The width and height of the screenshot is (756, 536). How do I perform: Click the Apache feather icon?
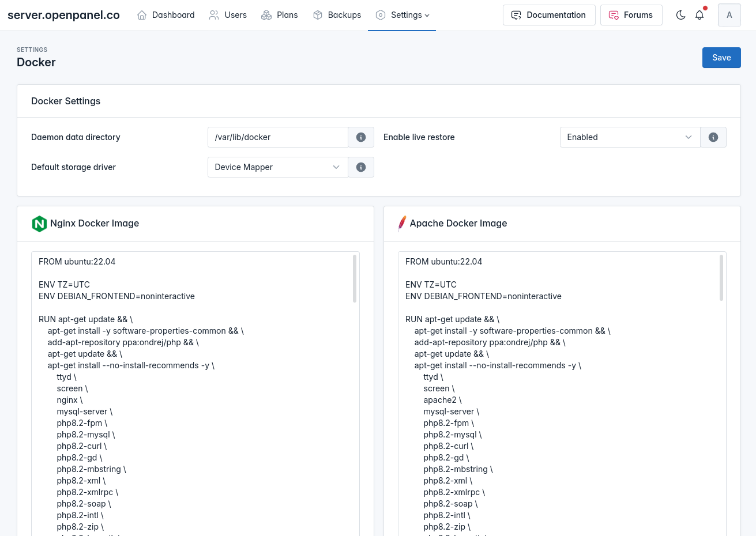click(x=402, y=224)
